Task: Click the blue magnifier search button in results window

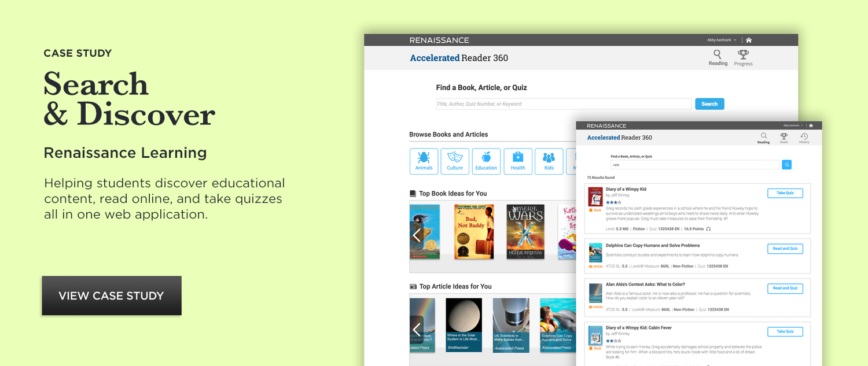Action: [x=787, y=165]
